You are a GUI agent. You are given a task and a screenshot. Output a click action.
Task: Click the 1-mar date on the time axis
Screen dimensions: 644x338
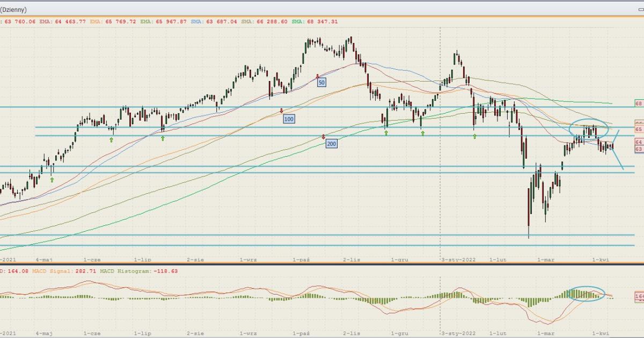tap(546, 259)
